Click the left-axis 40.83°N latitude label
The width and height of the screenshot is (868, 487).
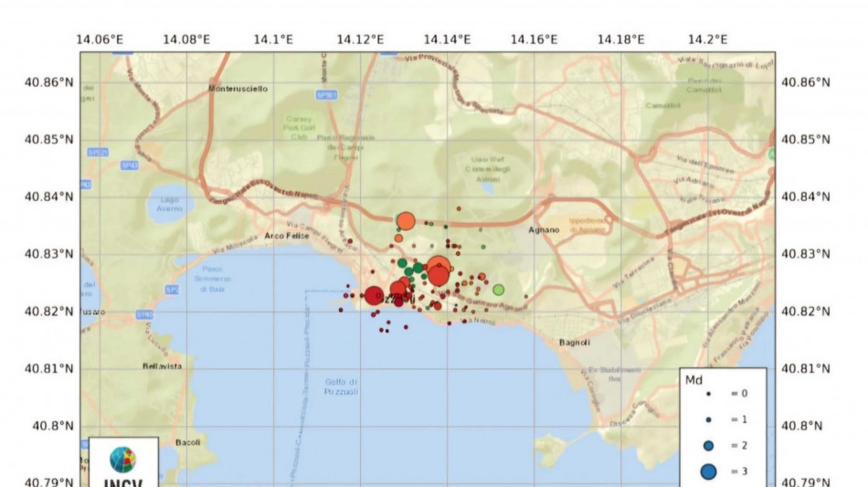coord(48,254)
